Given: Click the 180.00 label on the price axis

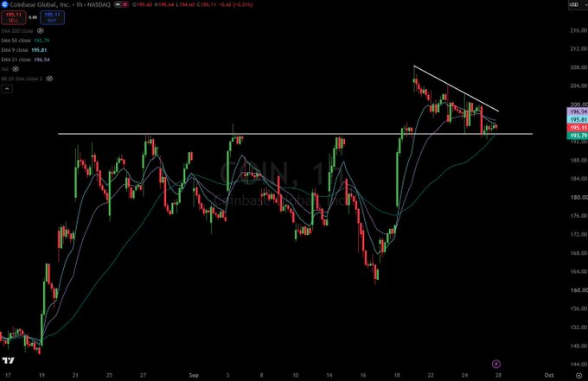Looking at the screenshot, I should (x=578, y=197).
